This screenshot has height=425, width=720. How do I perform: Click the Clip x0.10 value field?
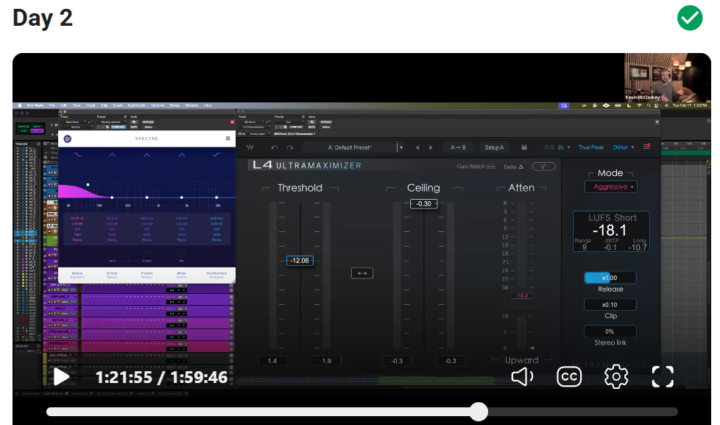610,304
